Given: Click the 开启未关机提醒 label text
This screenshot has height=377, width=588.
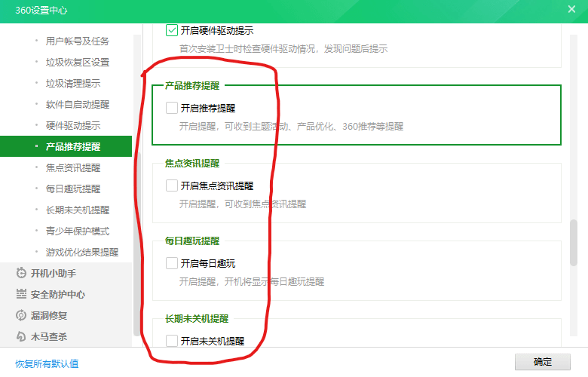Looking at the screenshot, I should 213,342.
